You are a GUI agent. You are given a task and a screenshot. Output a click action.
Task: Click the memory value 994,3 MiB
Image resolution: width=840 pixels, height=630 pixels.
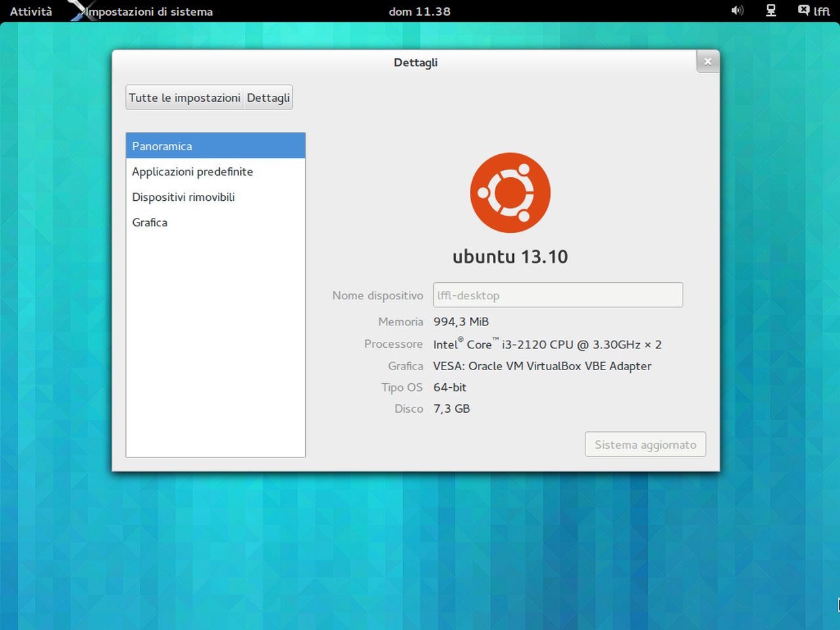click(461, 322)
